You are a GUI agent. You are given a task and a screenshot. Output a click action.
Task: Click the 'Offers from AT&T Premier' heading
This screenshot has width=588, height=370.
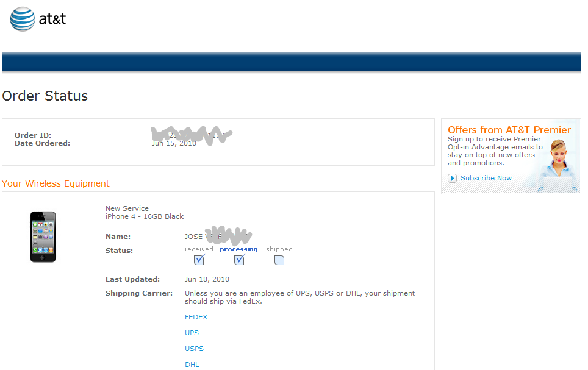509,130
